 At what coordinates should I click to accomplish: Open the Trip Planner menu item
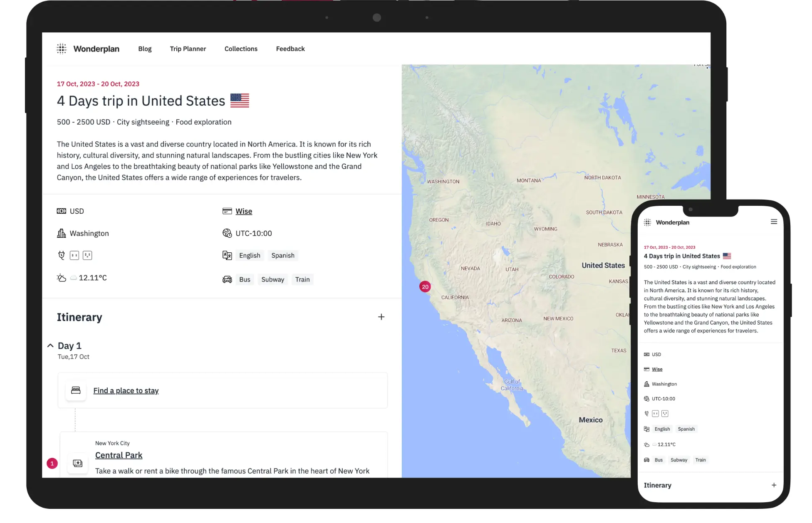[188, 49]
